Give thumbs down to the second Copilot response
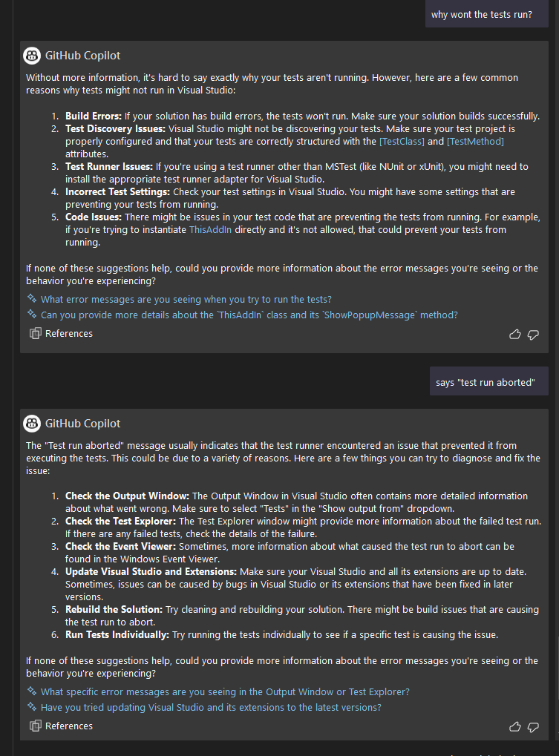The height and width of the screenshot is (756, 559). click(x=533, y=727)
